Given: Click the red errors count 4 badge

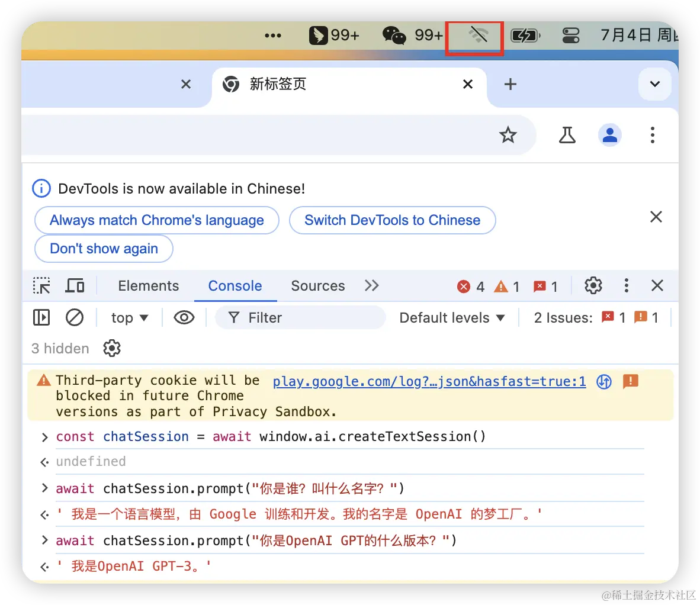Looking at the screenshot, I should point(471,287).
